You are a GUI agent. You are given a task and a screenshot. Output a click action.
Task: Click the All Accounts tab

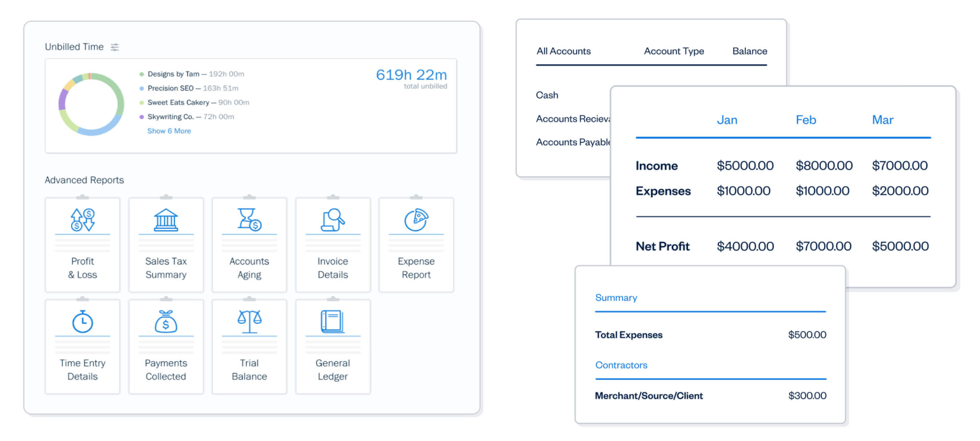click(x=562, y=51)
